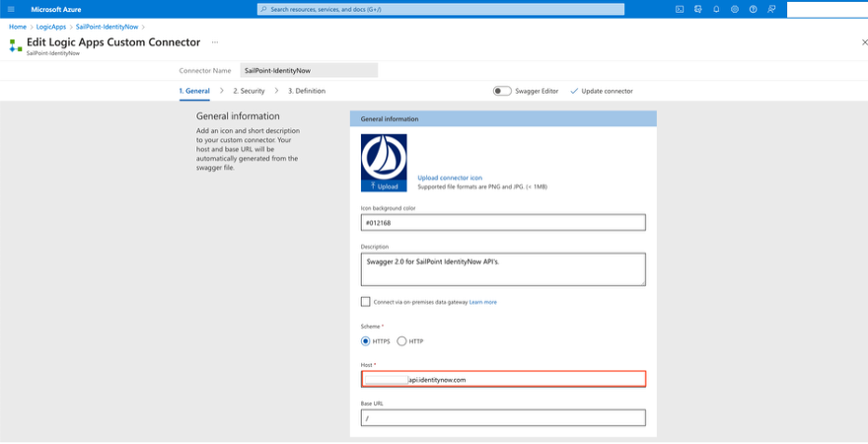
Task: Open the Learn more link
Action: coord(482,302)
